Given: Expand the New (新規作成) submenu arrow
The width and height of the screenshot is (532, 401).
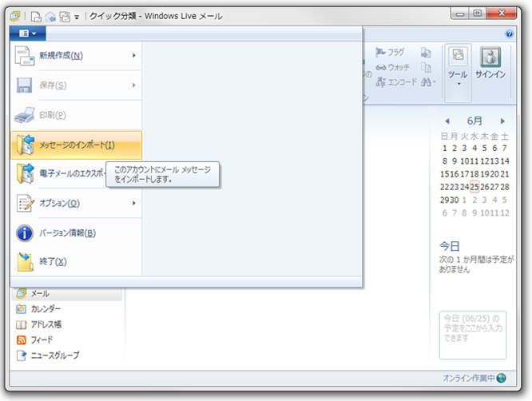Looking at the screenshot, I should pos(134,56).
